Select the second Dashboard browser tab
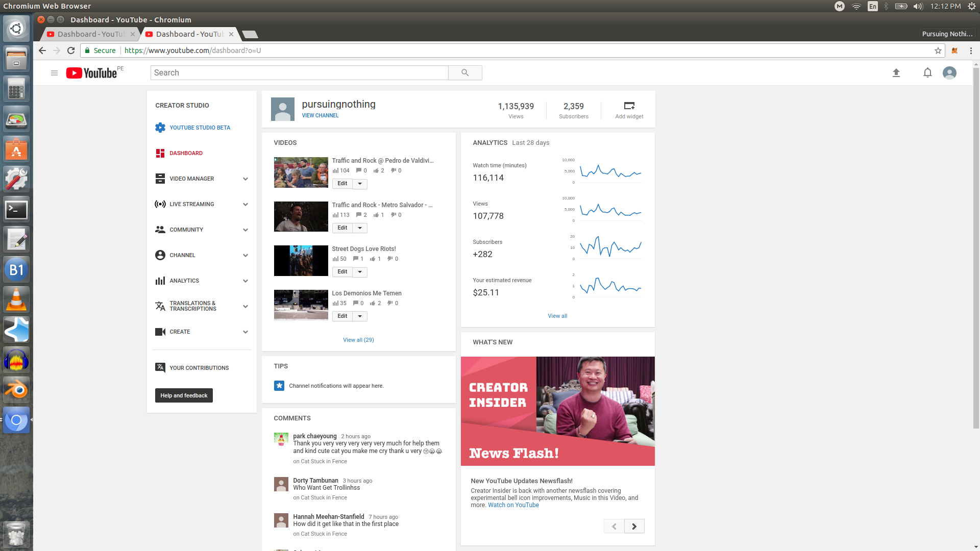This screenshot has height=551, width=980. click(189, 34)
